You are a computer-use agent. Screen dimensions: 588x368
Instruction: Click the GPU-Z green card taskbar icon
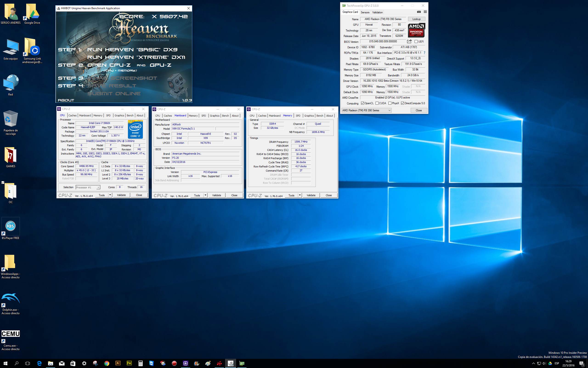[242, 363]
